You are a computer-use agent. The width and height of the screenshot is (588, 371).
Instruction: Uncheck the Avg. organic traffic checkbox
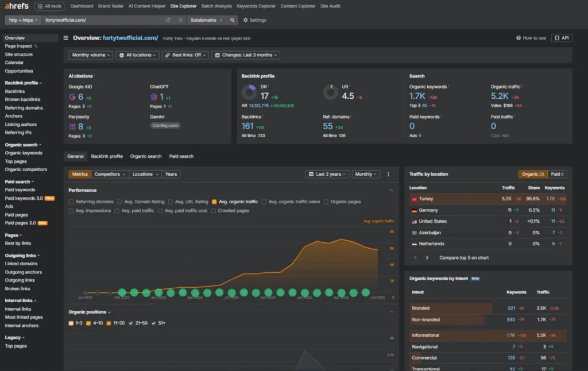tap(214, 202)
